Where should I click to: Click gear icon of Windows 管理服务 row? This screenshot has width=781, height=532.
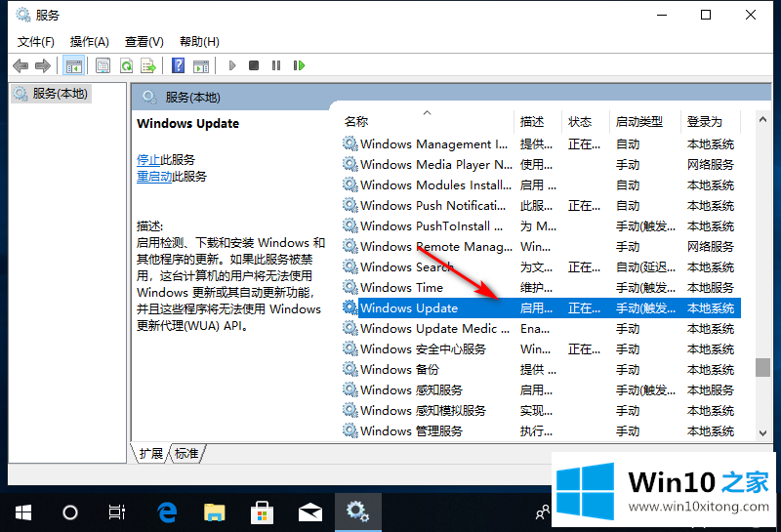tap(350, 430)
